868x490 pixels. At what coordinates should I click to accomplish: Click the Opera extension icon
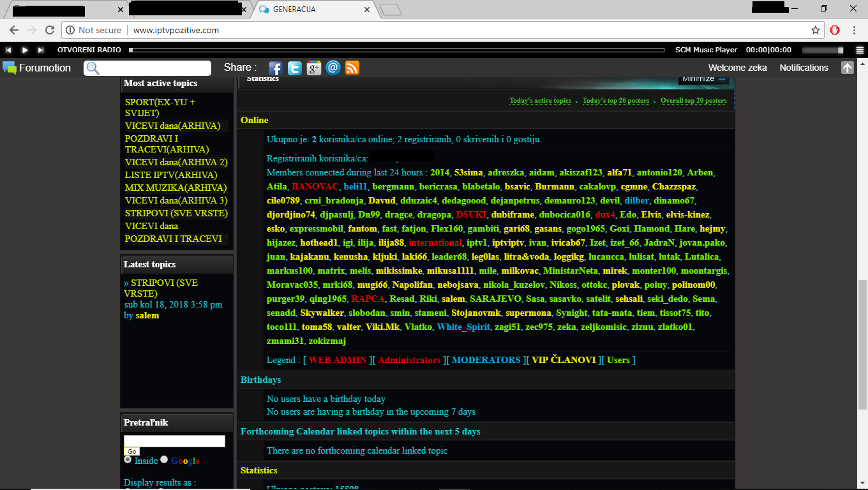[x=835, y=30]
